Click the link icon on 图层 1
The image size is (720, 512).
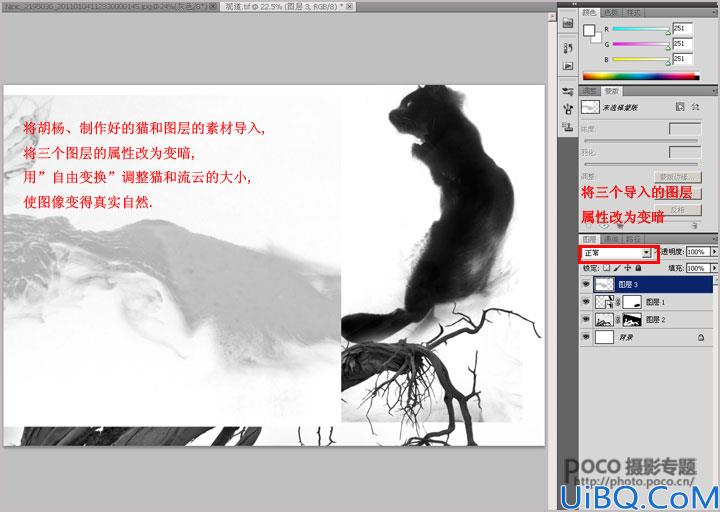point(618,302)
